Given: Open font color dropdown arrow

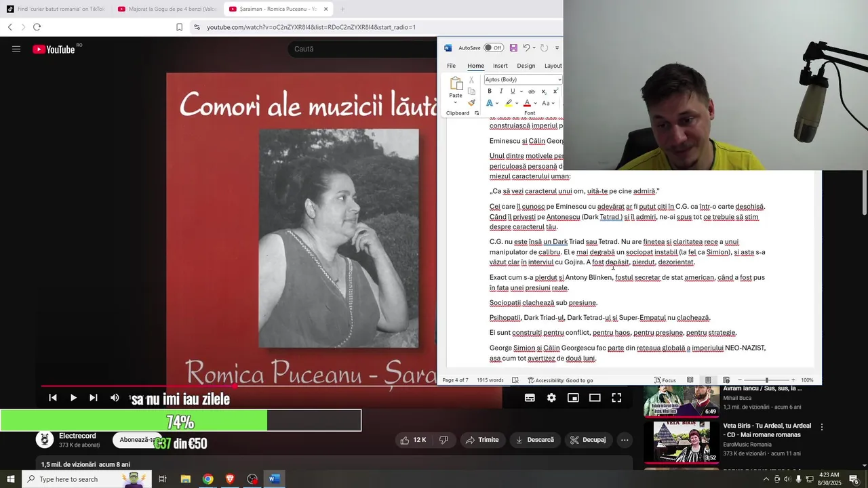Looking at the screenshot, I should point(535,103).
